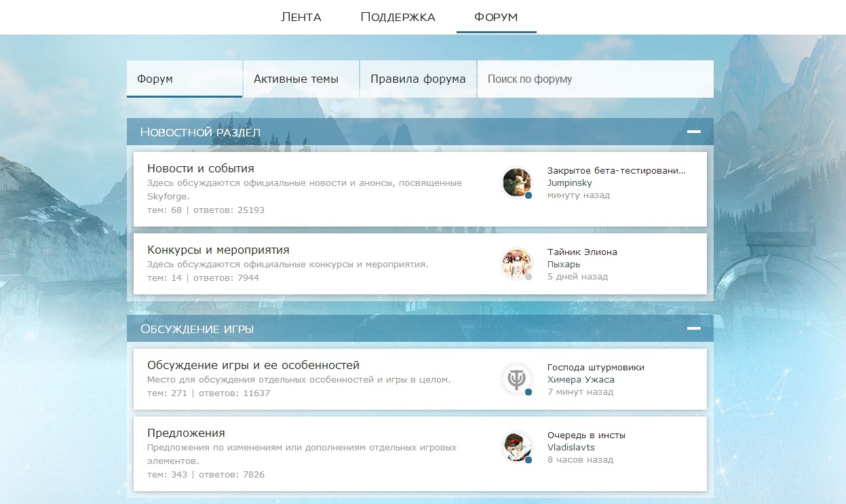View the Пыхарь user profile

[564, 265]
